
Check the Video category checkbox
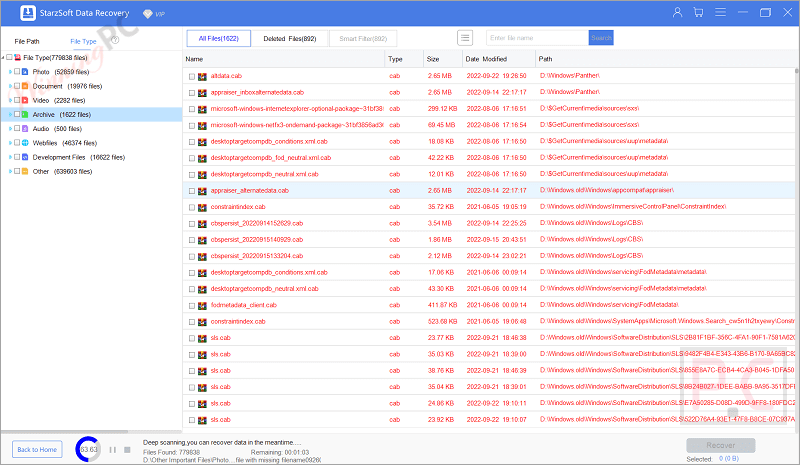[17, 100]
